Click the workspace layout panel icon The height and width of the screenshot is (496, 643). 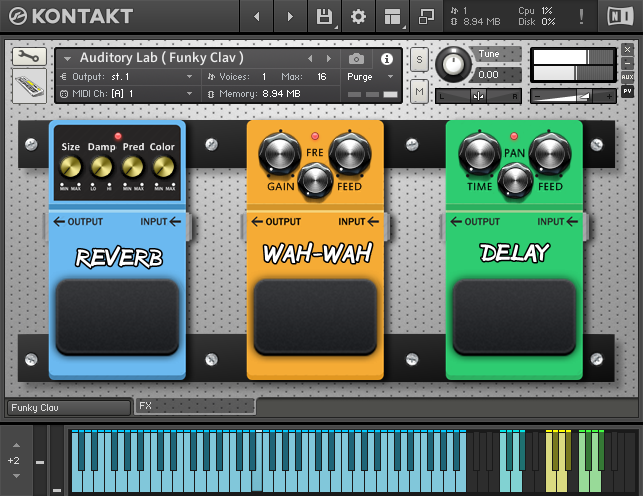392,16
